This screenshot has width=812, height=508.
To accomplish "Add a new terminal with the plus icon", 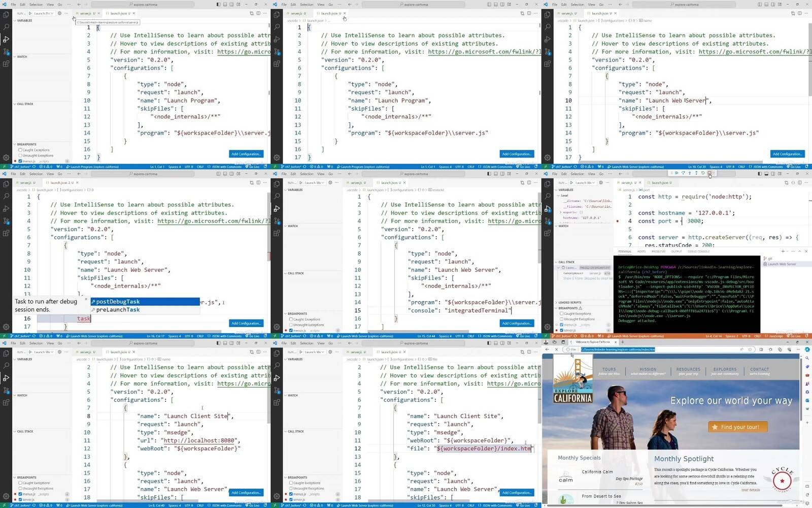I will (x=783, y=251).
